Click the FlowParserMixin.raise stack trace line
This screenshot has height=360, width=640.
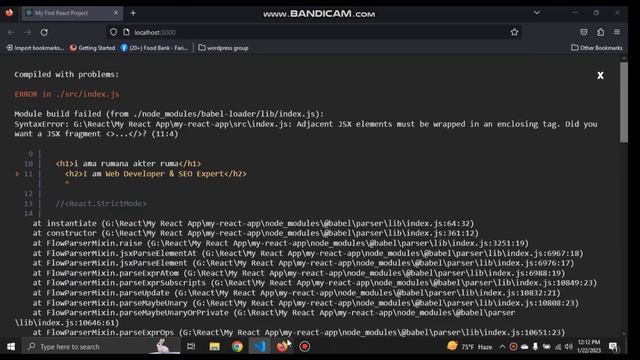(280, 243)
